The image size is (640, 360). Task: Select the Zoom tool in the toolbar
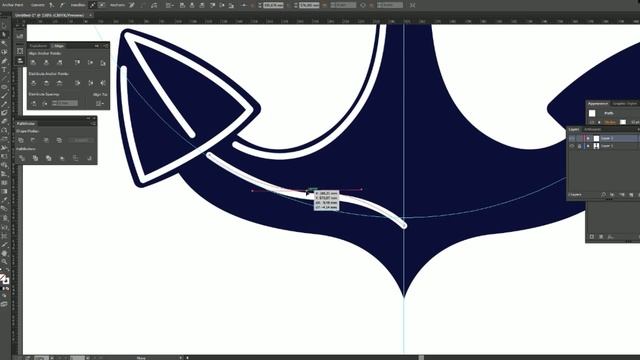(x=4, y=262)
